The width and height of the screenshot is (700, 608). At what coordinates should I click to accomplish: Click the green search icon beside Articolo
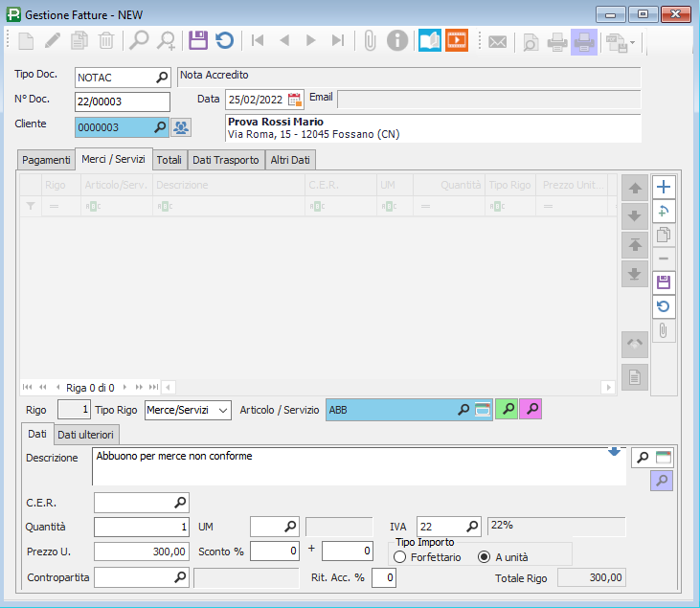coord(508,410)
